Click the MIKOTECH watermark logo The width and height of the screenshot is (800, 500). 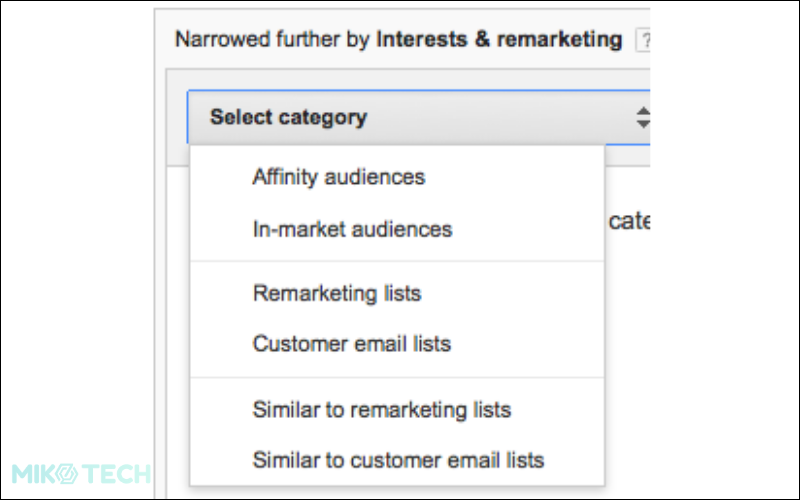[81, 473]
